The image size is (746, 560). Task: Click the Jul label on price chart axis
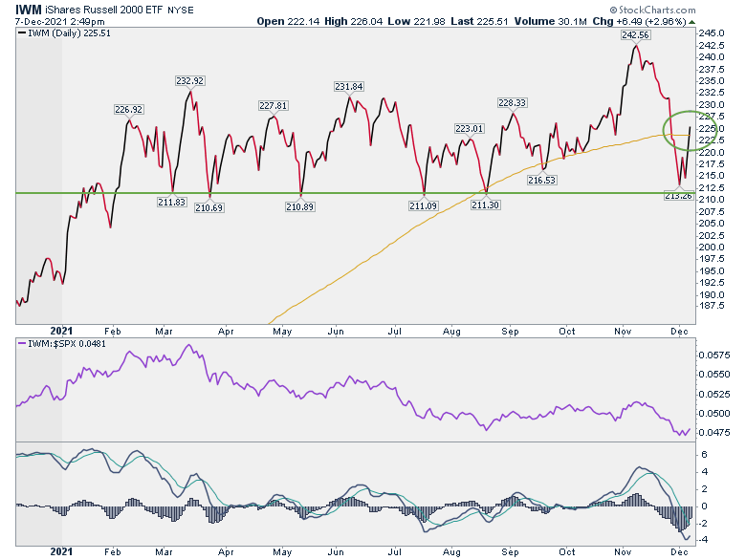394,332
